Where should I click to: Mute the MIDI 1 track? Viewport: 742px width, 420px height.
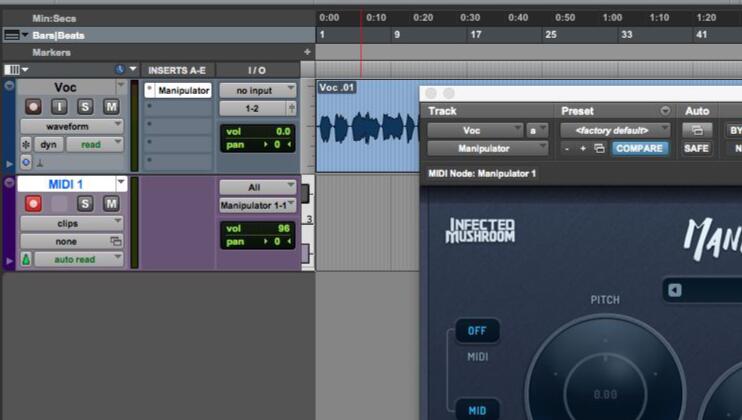pos(111,204)
